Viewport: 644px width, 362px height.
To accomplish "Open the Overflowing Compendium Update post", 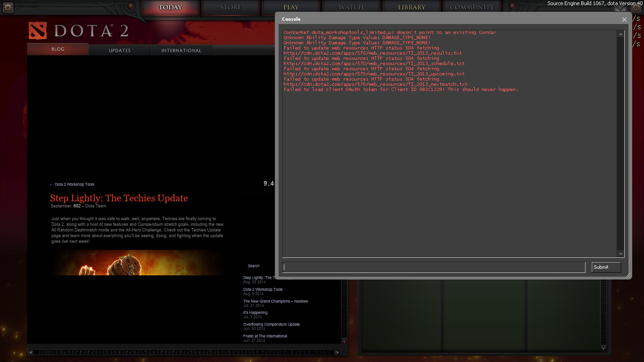I will pyautogui.click(x=271, y=324).
